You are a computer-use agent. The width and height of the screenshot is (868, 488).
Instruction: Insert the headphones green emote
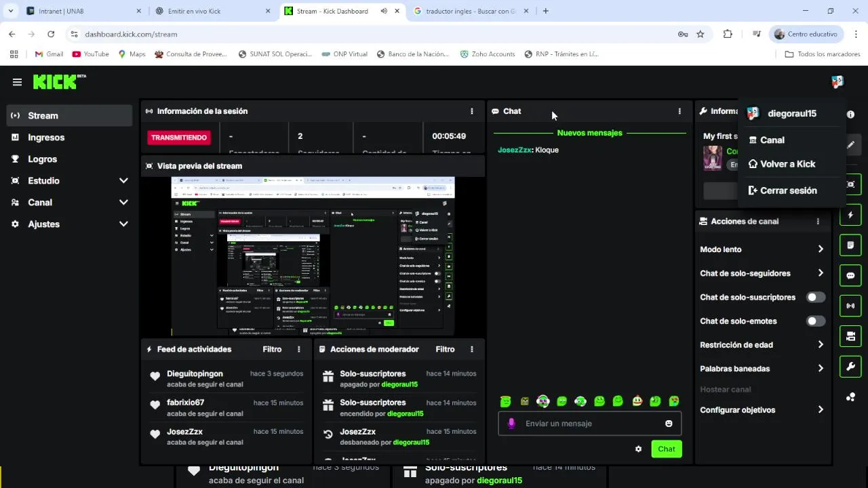542,401
